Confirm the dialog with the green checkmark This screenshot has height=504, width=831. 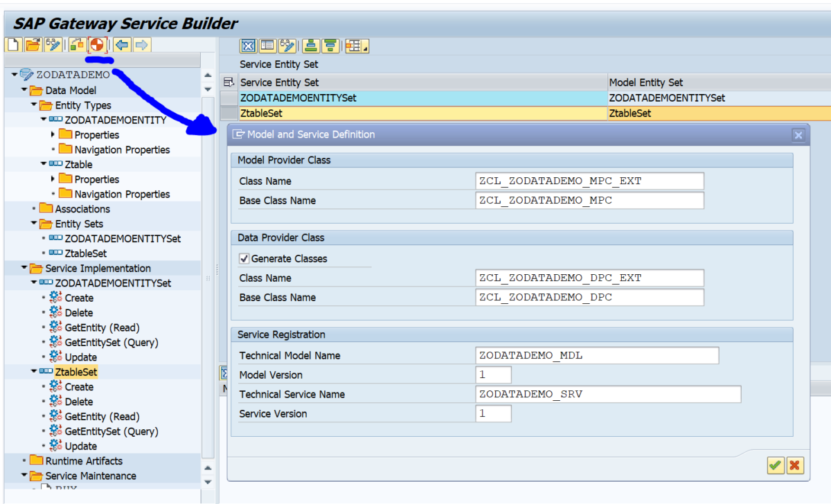click(x=775, y=465)
